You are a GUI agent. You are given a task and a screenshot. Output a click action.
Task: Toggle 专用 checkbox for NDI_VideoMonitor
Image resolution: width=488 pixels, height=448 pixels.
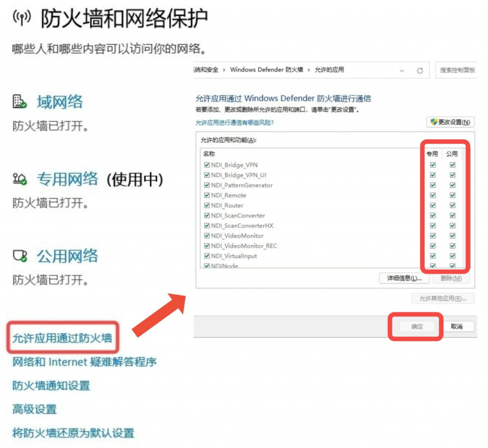(433, 235)
